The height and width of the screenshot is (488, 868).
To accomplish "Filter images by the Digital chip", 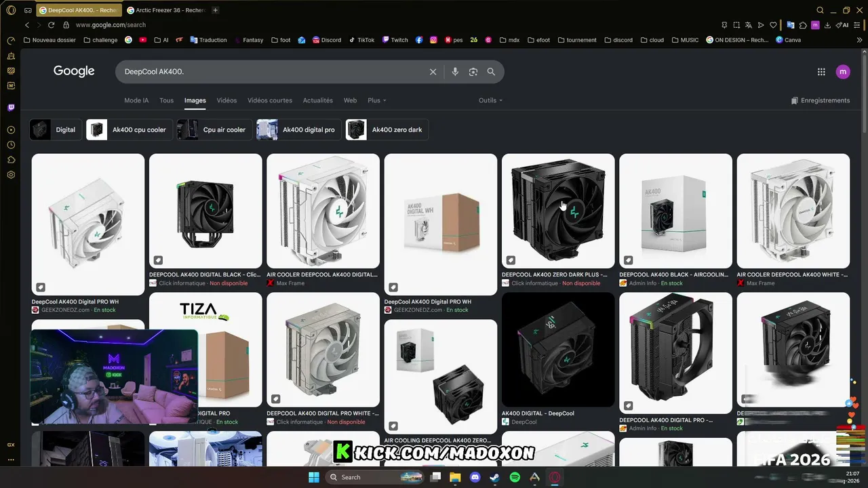I will click(56, 129).
